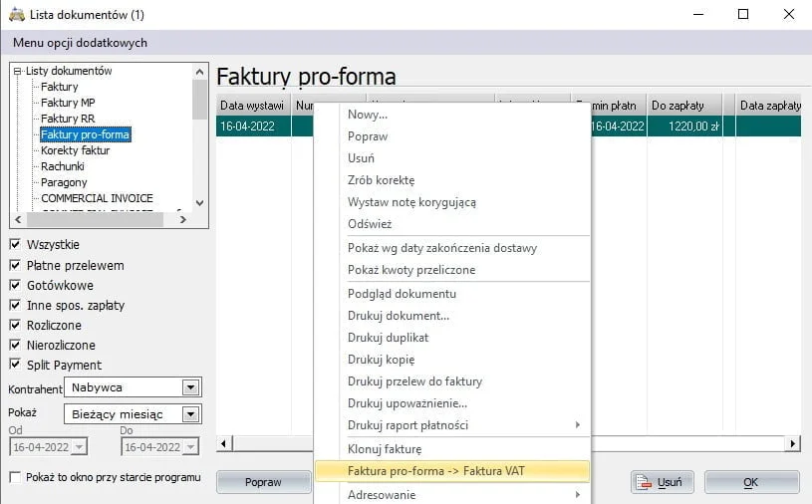Sort by Data zapłaty column header
812x504 pixels.
pyautogui.click(x=768, y=105)
